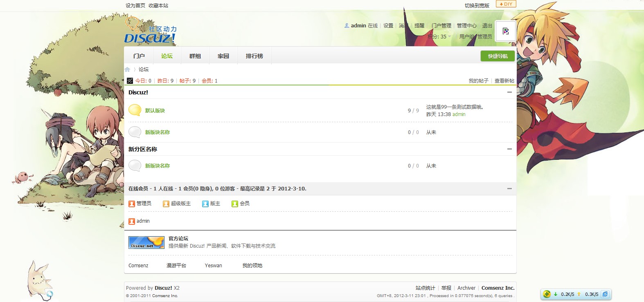
Task: Click Discuz! in the Powered by footer
Action: click(163, 288)
